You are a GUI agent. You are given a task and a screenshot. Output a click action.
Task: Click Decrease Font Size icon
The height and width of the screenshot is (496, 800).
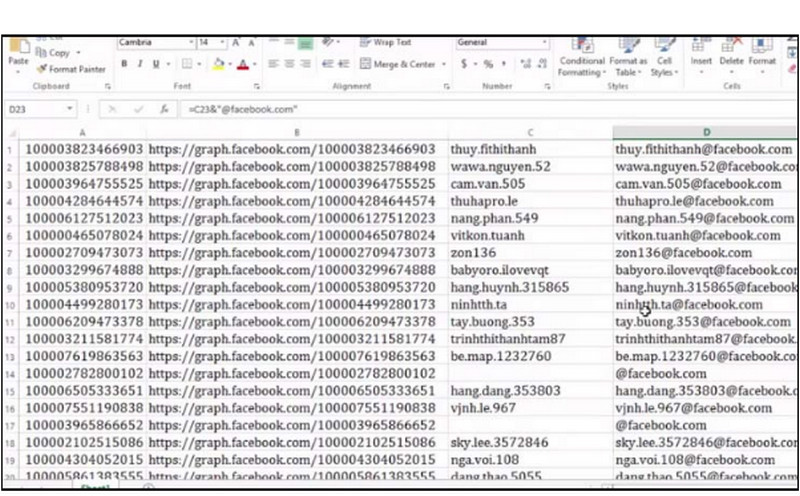click(x=252, y=43)
